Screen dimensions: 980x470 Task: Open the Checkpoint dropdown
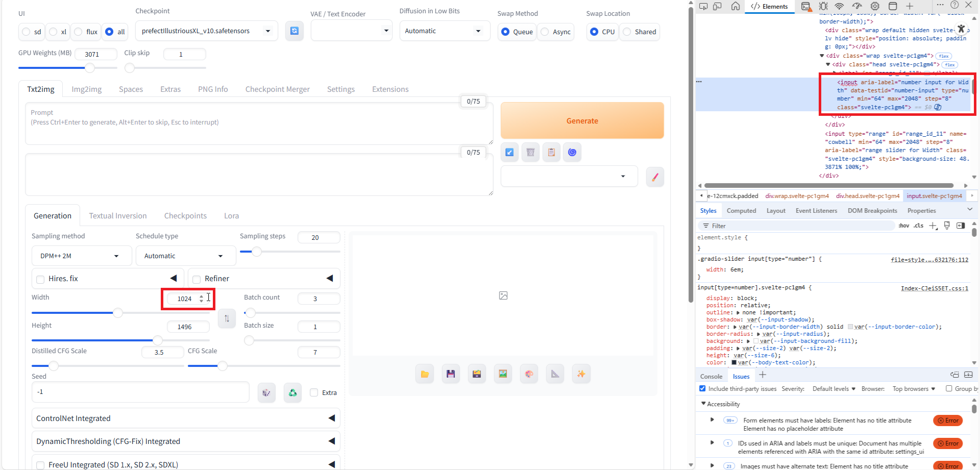click(206, 31)
